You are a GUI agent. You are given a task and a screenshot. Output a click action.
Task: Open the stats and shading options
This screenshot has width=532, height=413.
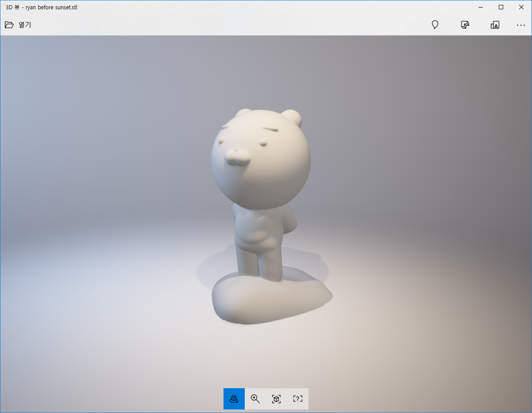point(465,25)
